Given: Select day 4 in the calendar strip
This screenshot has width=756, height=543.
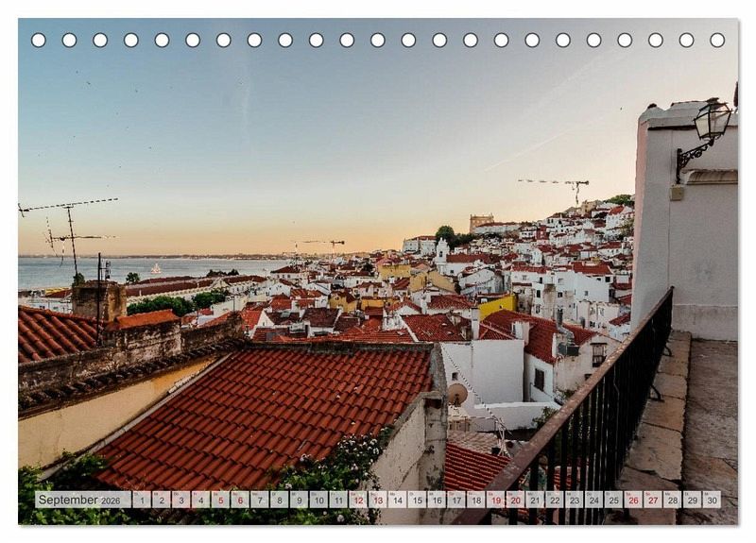Looking at the screenshot, I should pyautogui.click(x=200, y=500).
